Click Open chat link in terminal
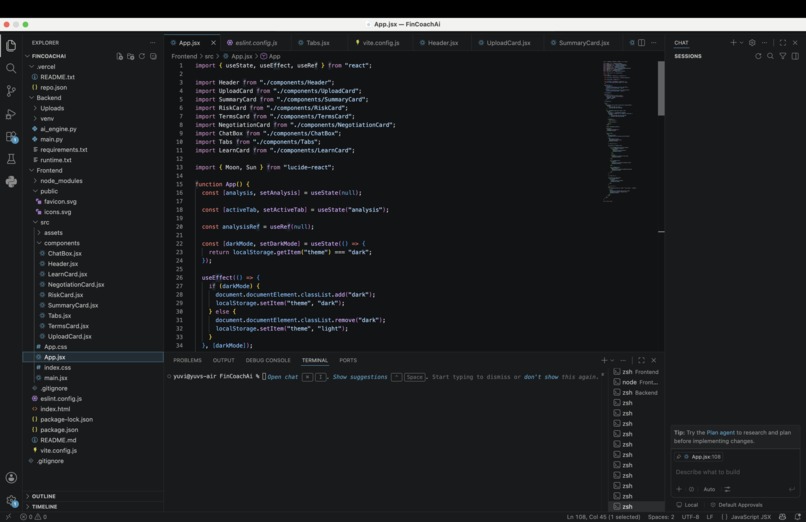Viewport: 806px width, 522px height. tap(282, 377)
